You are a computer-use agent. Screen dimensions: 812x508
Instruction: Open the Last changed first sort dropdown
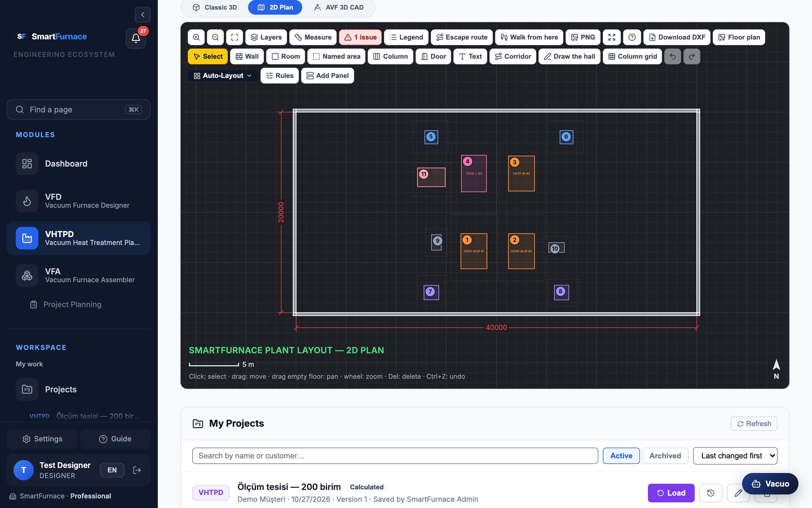(735, 456)
